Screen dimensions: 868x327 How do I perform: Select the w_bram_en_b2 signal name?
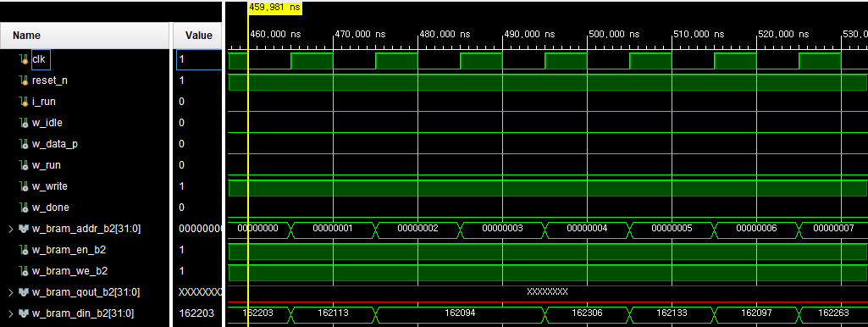point(69,250)
